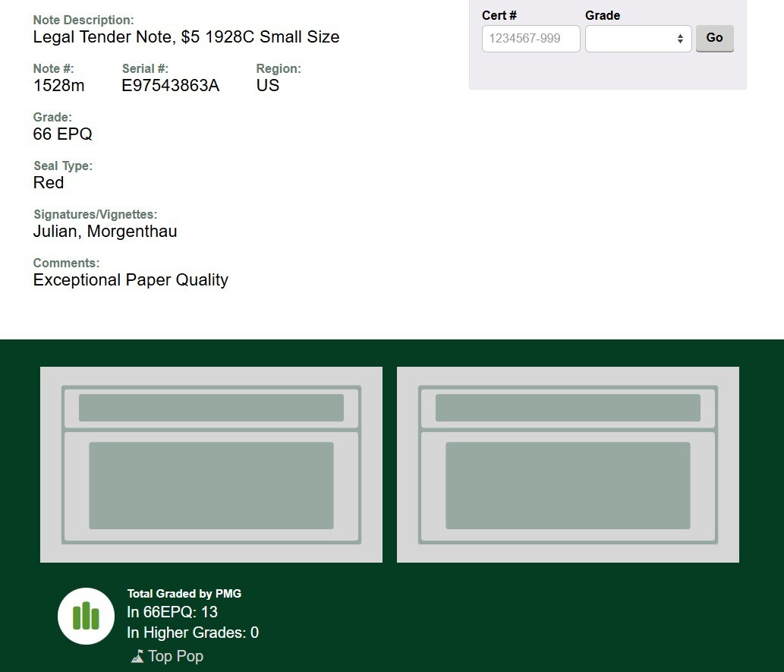Click the Top Pop mountain icon

pyautogui.click(x=137, y=656)
